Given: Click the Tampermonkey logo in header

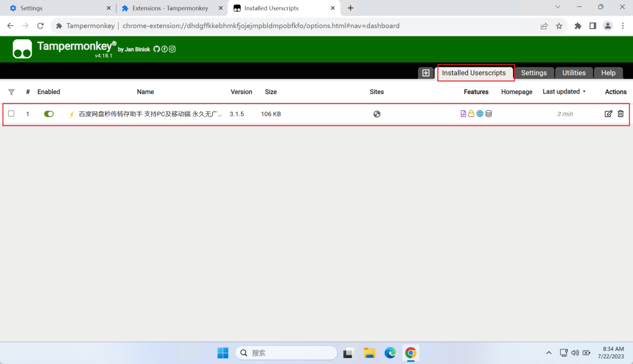Looking at the screenshot, I should [x=22, y=49].
